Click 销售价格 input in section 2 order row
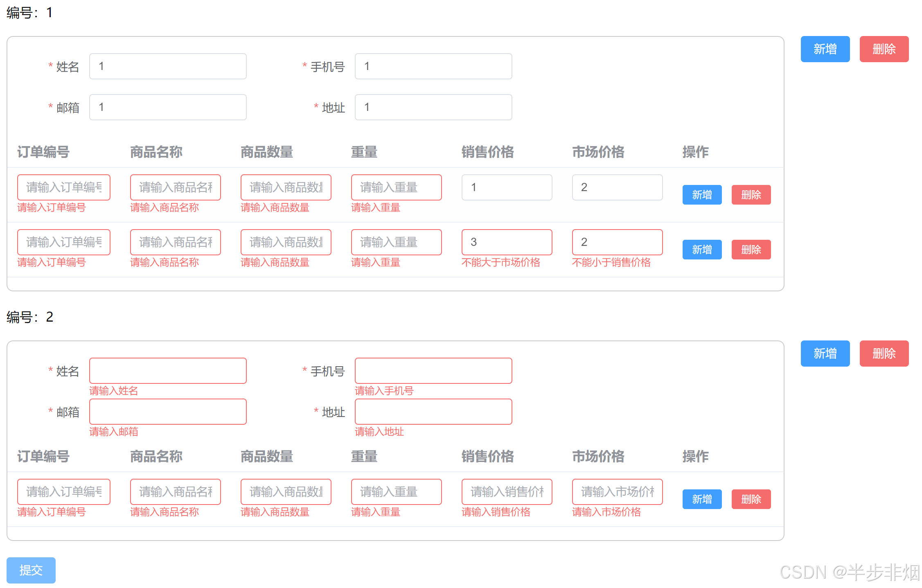 [507, 492]
